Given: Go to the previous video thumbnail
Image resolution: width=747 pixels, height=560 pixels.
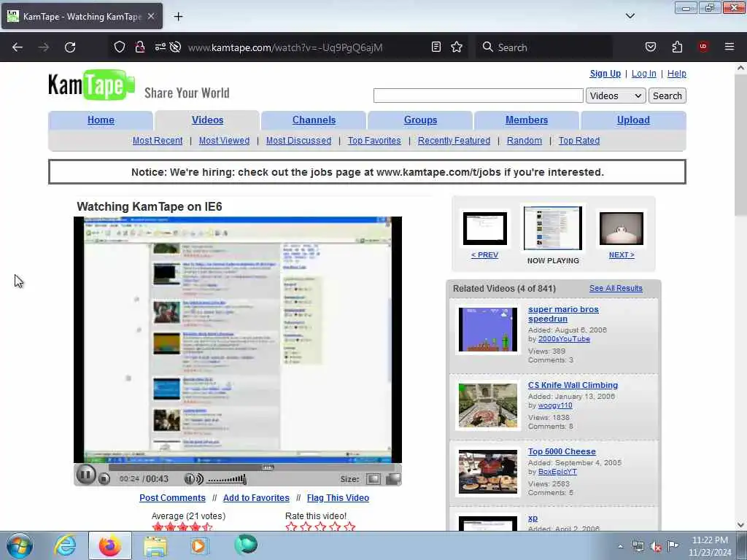Looking at the screenshot, I should click(485, 228).
